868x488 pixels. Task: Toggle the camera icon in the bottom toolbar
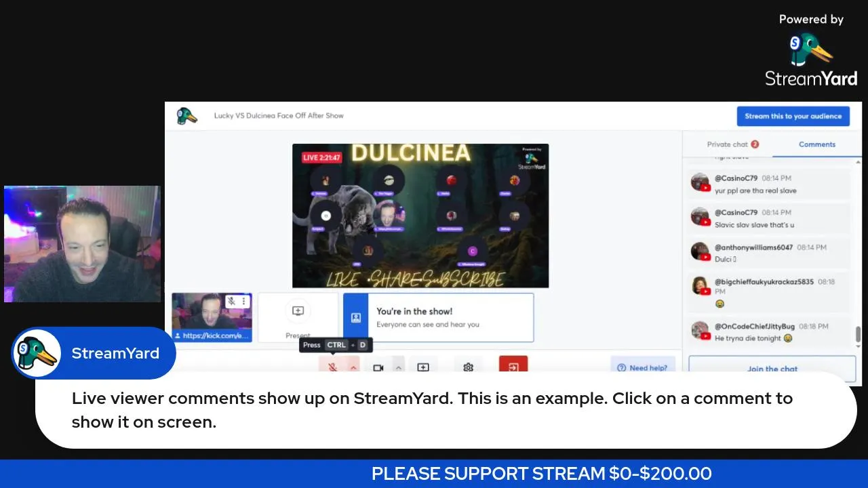coord(378,367)
